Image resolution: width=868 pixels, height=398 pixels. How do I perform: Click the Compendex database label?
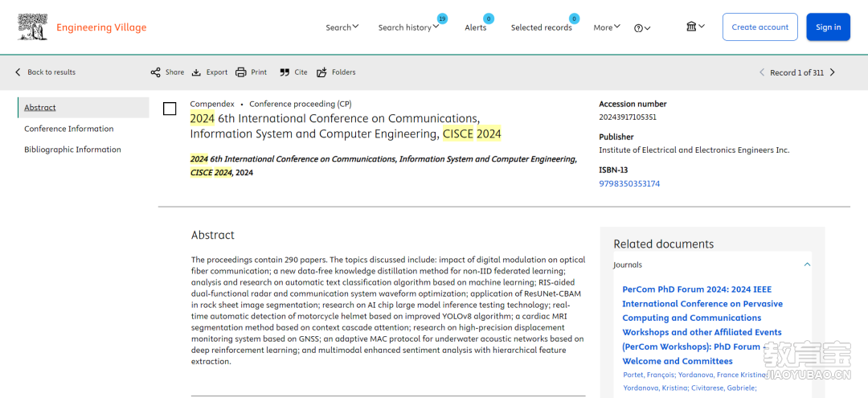pos(212,104)
